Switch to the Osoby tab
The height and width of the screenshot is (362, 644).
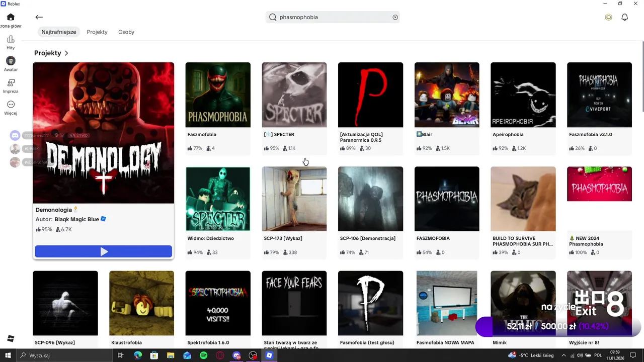click(126, 32)
